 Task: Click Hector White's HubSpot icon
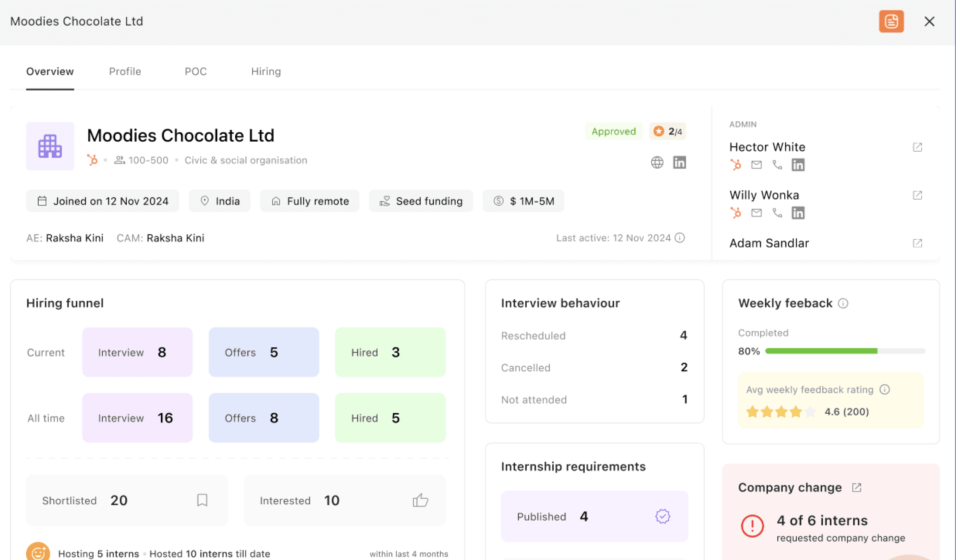click(736, 165)
